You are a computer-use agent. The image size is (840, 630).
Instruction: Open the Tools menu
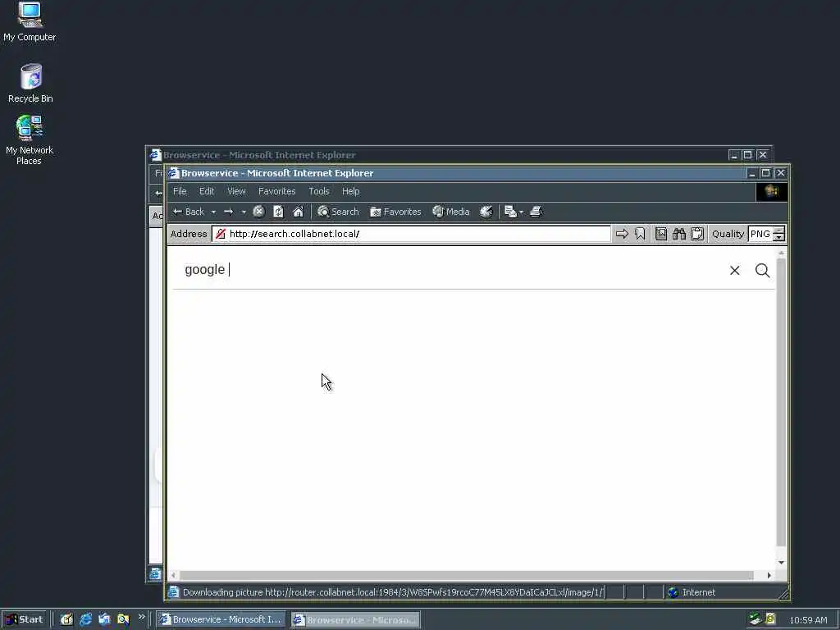[x=319, y=191]
